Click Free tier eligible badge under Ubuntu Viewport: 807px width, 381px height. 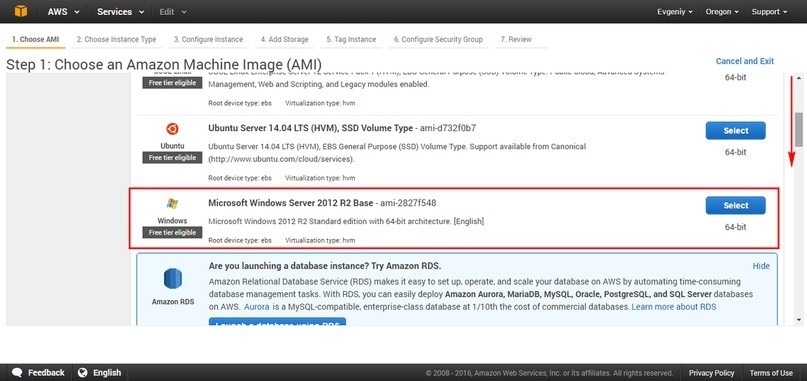[x=172, y=158]
